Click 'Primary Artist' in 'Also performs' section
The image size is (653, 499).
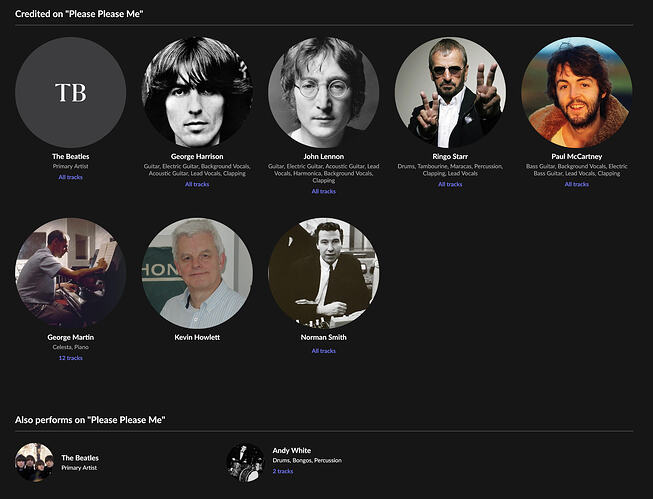79,468
